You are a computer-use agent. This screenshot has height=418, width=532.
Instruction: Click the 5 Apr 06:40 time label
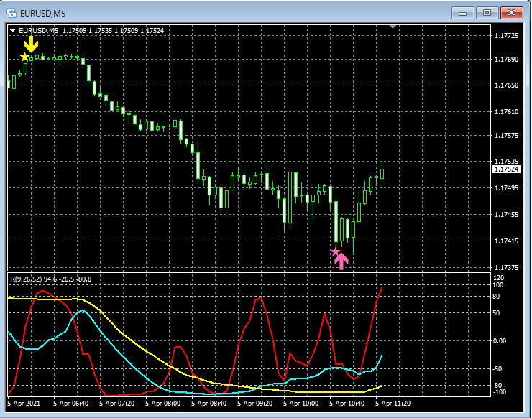71,404
